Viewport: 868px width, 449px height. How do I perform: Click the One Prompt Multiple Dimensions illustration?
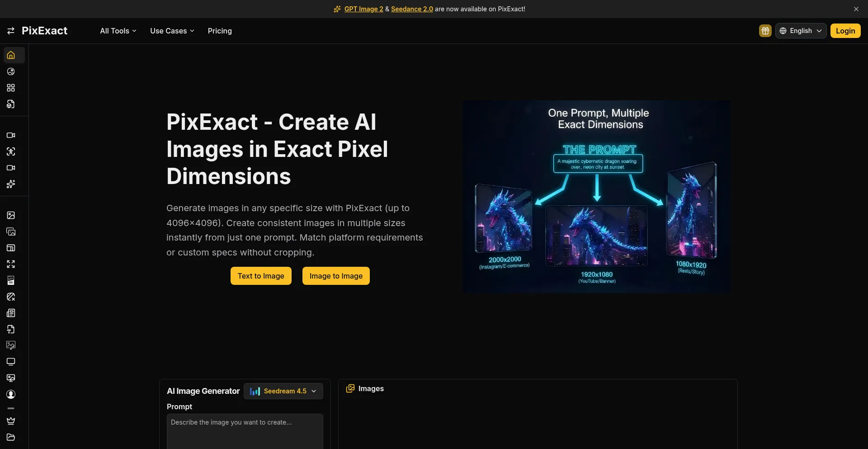coord(597,197)
